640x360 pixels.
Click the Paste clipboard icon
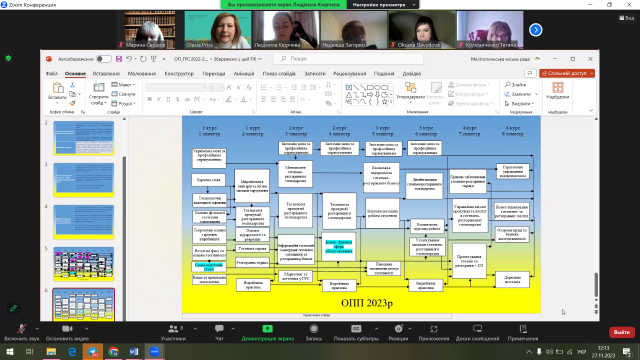tap(58, 87)
